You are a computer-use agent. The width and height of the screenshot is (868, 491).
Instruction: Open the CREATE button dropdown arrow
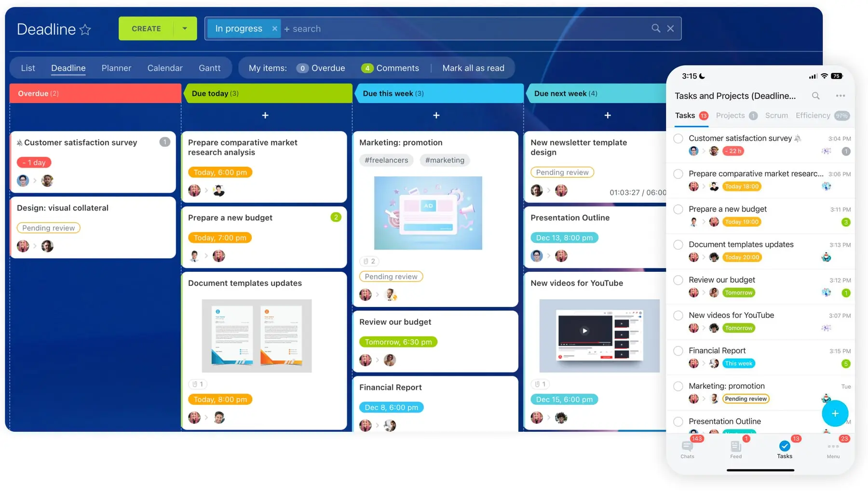[185, 28]
